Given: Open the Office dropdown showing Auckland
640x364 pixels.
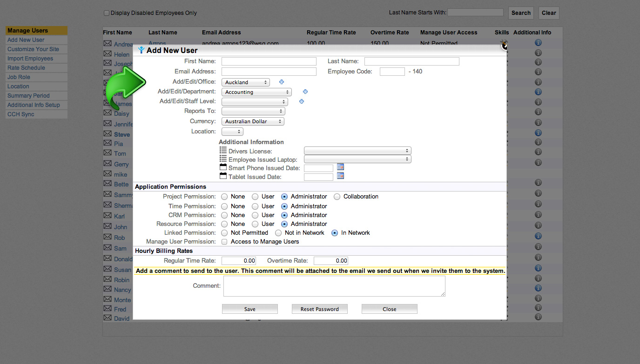Looking at the screenshot, I should [246, 82].
